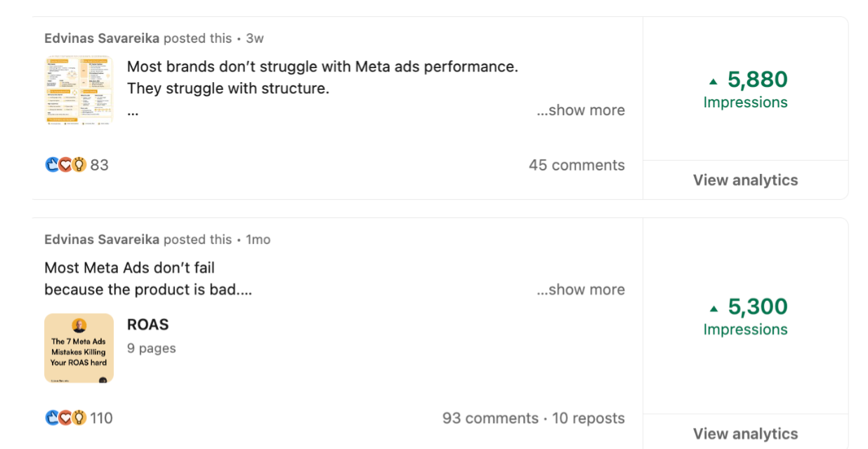Expand first post with show more
This screenshot has width=868, height=449.
tap(580, 110)
